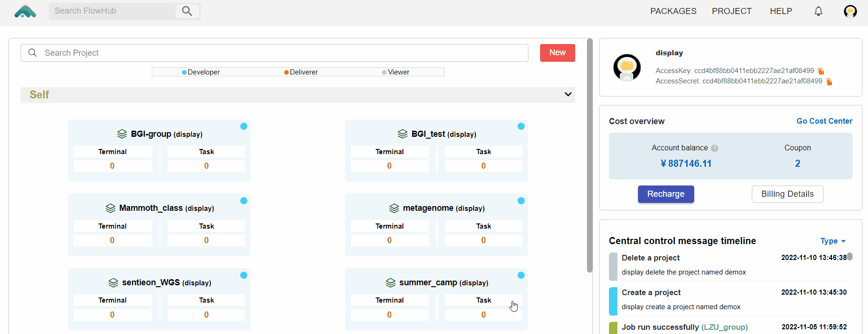Click the blue role dot on summer_camp
This screenshot has width=868, height=334.
tap(521, 275)
